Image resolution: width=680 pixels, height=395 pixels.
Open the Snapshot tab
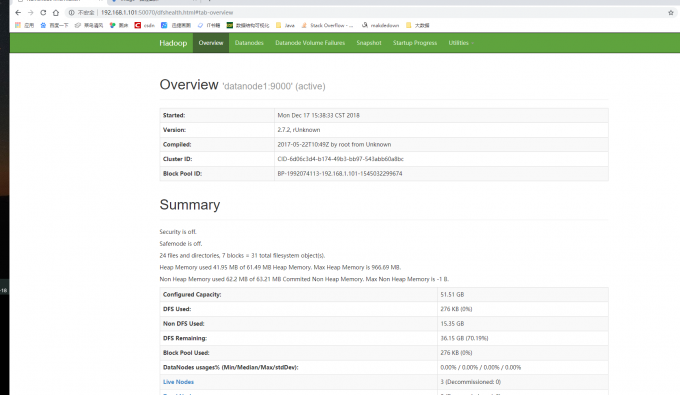point(369,43)
